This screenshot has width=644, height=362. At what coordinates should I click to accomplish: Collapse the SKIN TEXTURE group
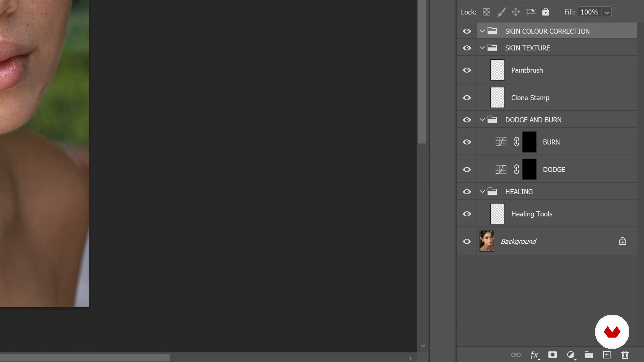pyautogui.click(x=482, y=48)
